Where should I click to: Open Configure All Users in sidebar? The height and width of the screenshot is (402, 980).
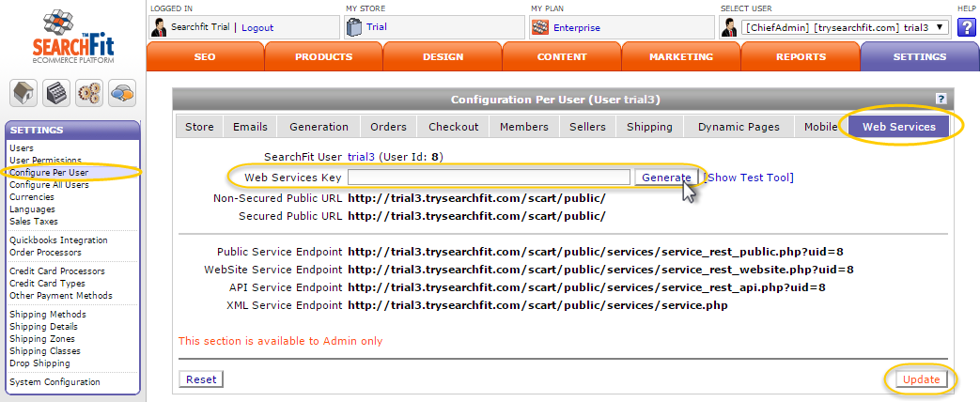49,185
